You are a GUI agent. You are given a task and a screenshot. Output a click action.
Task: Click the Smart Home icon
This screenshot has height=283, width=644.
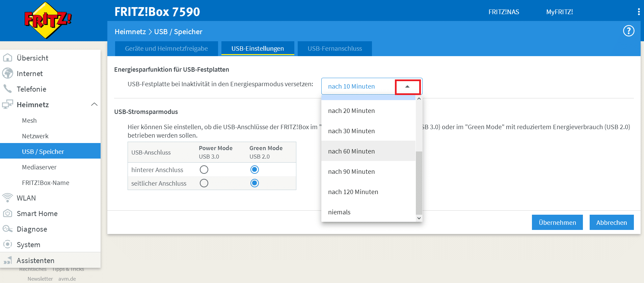pyautogui.click(x=7, y=213)
